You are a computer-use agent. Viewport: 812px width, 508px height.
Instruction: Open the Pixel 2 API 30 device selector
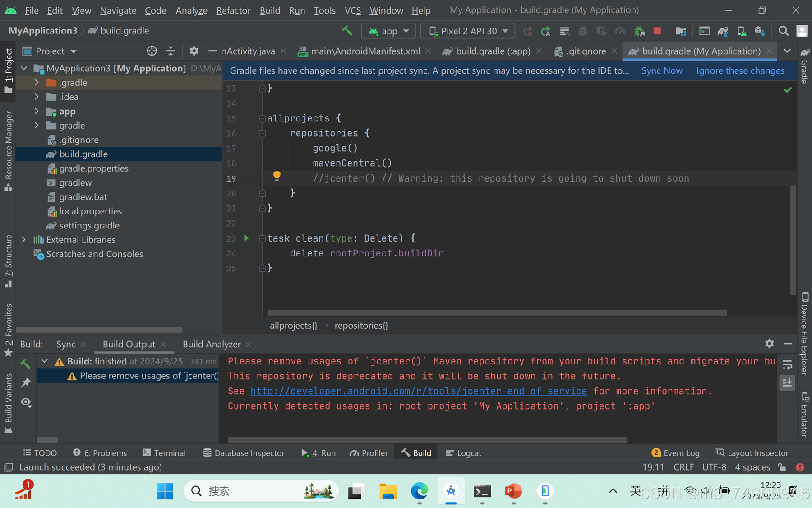(468, 31)
